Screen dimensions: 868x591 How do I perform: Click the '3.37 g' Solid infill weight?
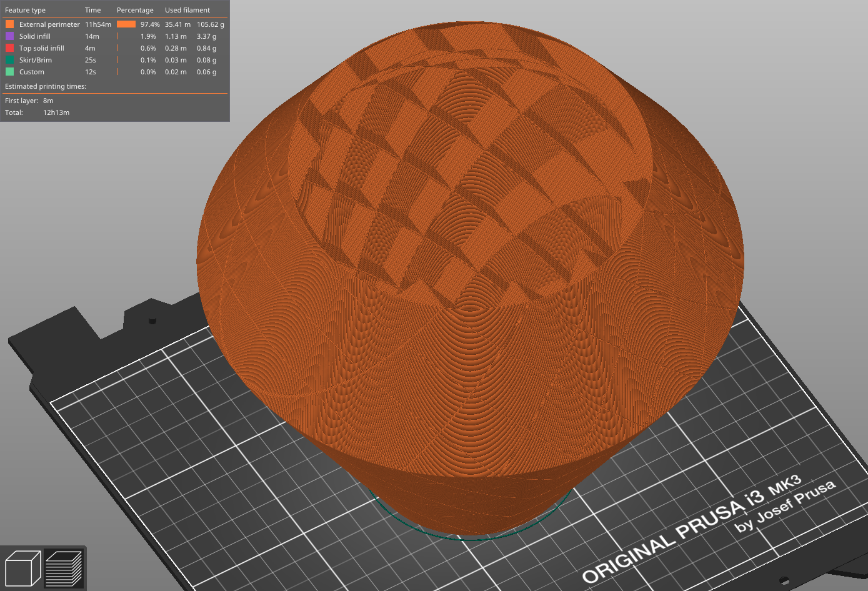point(207,36)
